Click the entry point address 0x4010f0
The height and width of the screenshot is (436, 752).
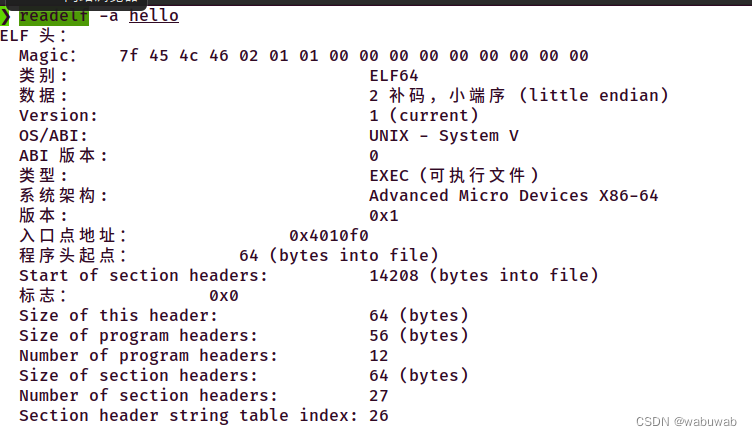pos(329,236)
